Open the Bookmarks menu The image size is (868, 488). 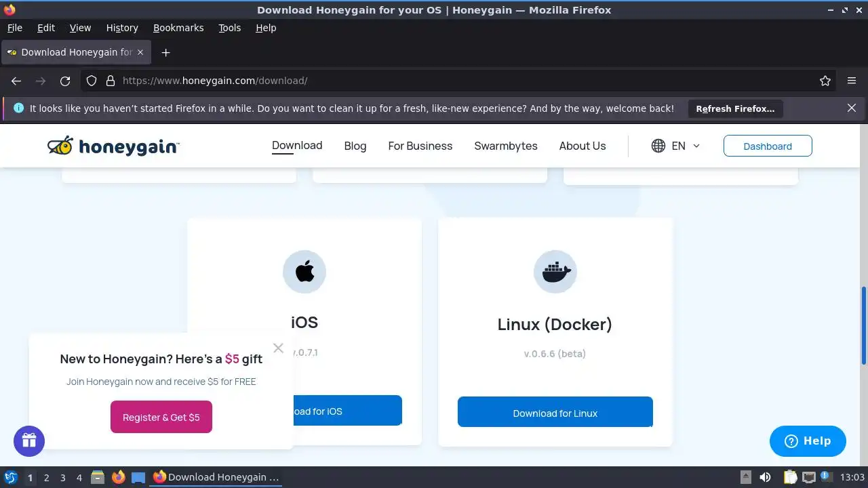tap(178, 28)
